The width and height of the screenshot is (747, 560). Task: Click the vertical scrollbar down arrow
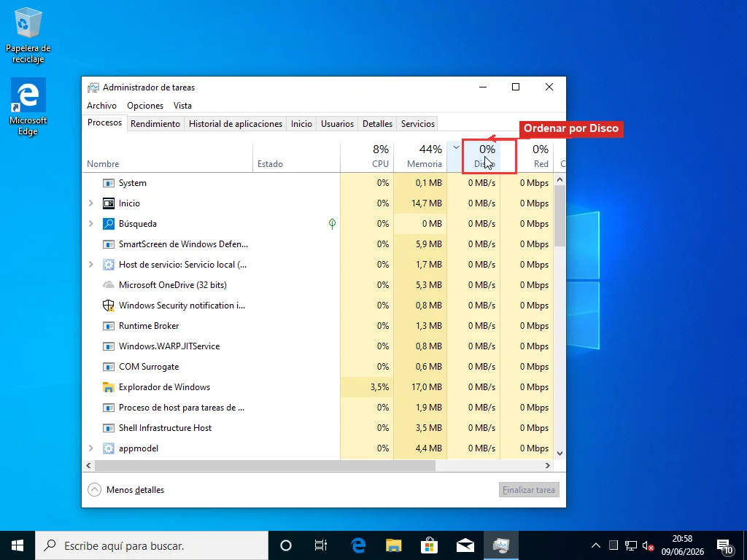560,454
